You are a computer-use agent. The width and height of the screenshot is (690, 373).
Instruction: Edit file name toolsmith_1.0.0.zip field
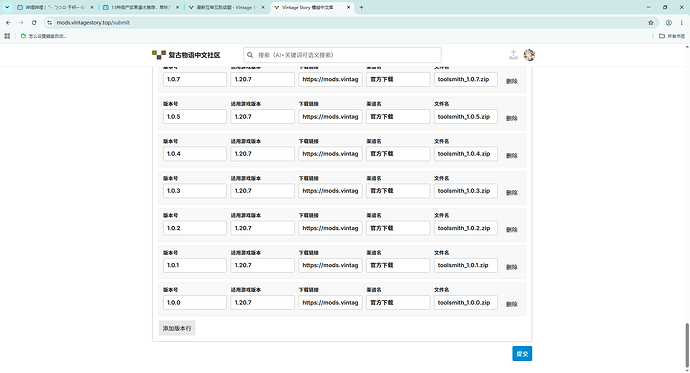click(x=466, y=302)
